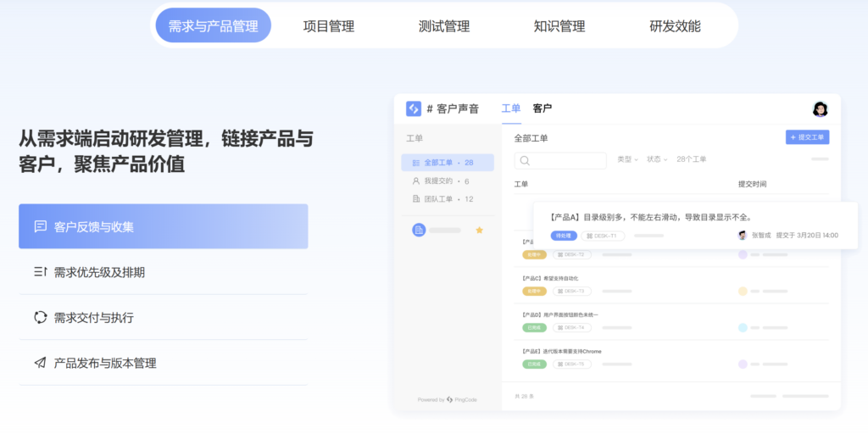Expand the 类型 filter dropdown

[628, 159]
